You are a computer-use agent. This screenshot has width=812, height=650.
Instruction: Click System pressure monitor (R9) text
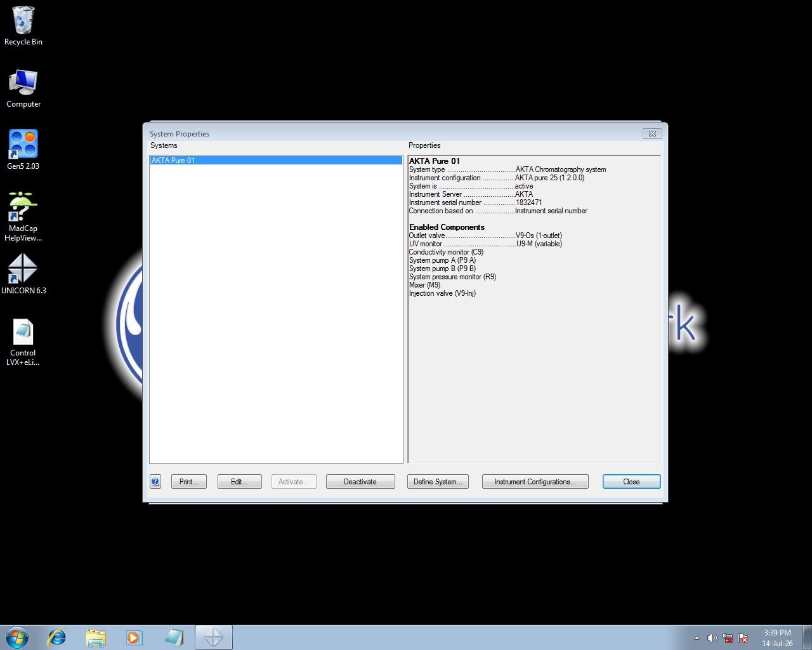(x=452, y=277)
